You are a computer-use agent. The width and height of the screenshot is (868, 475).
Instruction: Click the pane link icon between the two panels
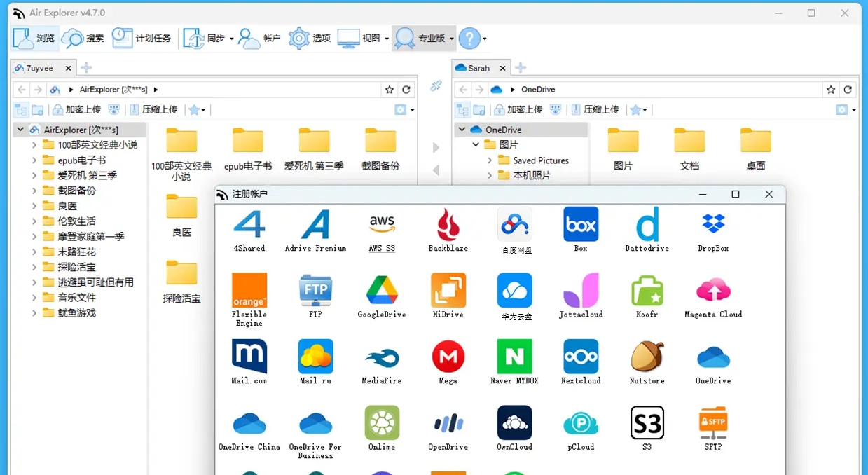[x=436, y=86]
